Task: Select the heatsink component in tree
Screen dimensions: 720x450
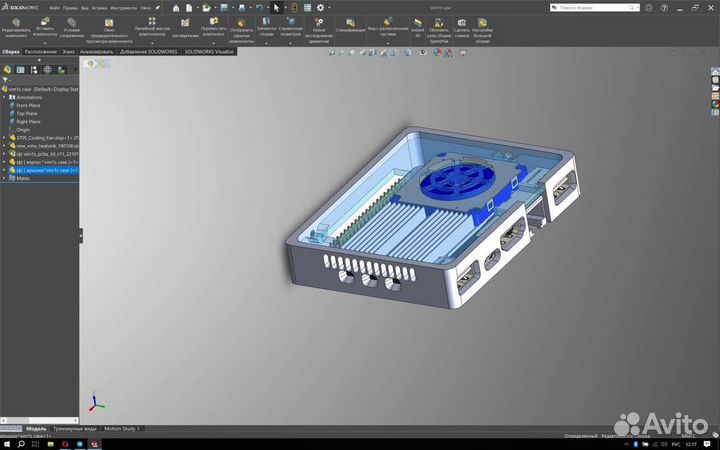Action: click(x=44, y=146)
